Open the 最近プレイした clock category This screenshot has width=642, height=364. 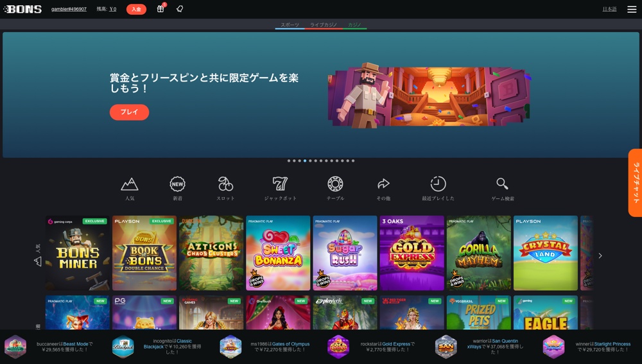click(438, 188)
